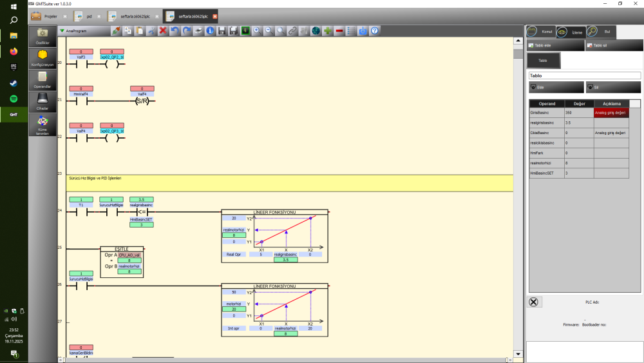Click the red minus remove icon
The width and height of the screenshot is (644, 363).
[339, 30]
